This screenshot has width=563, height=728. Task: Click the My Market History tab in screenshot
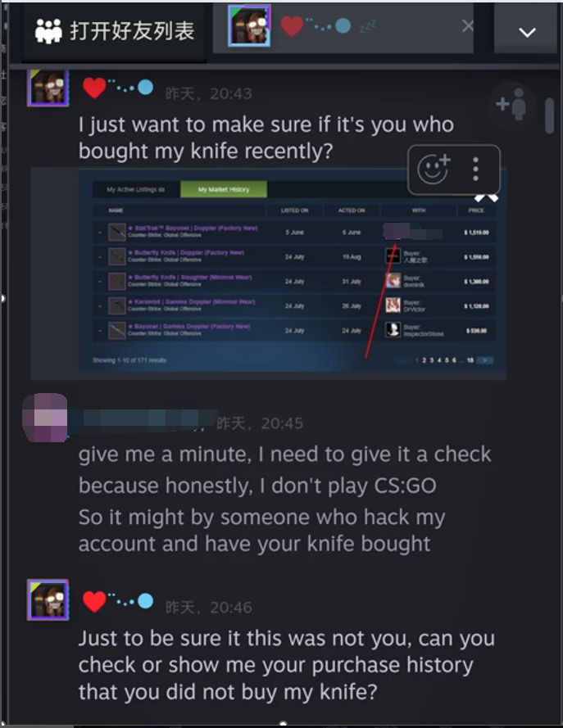224,189
